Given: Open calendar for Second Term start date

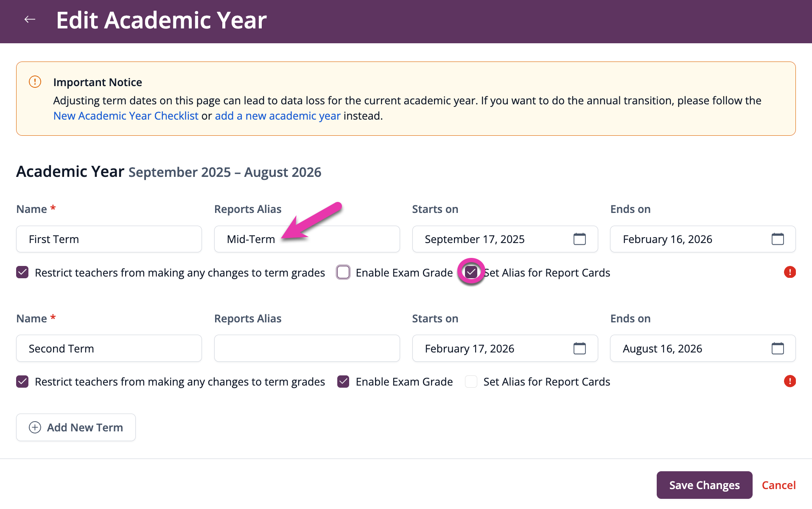Looking at the screenshot, I should point(580,349).
